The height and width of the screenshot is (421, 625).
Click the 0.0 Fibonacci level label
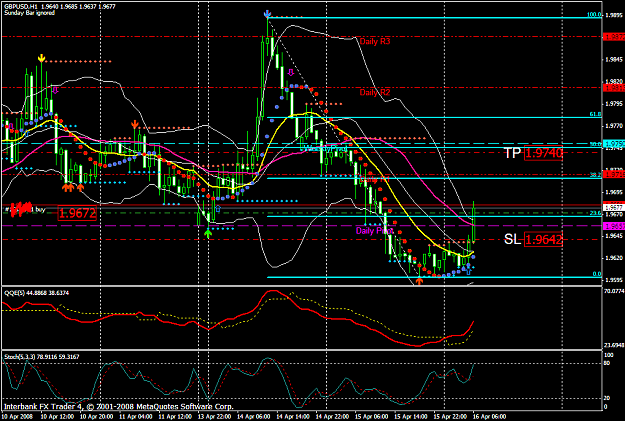point(597,274)
